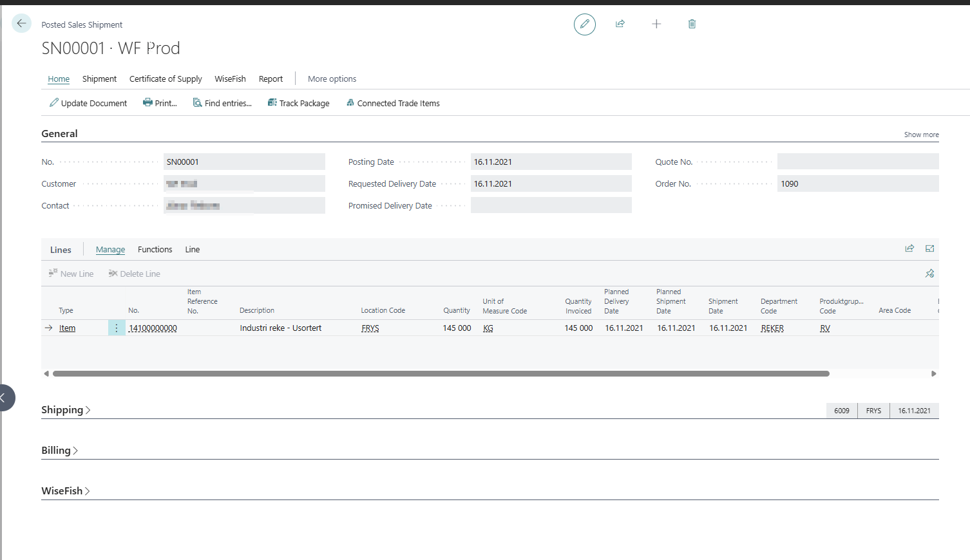Viewport: 970px width, 560px height.
Task: Open the row options three-dot menu
Action: 117,328
